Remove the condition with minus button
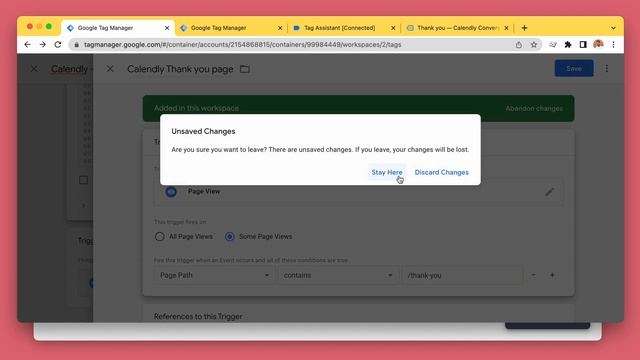The image size is (640, 360). pos(533,276)
